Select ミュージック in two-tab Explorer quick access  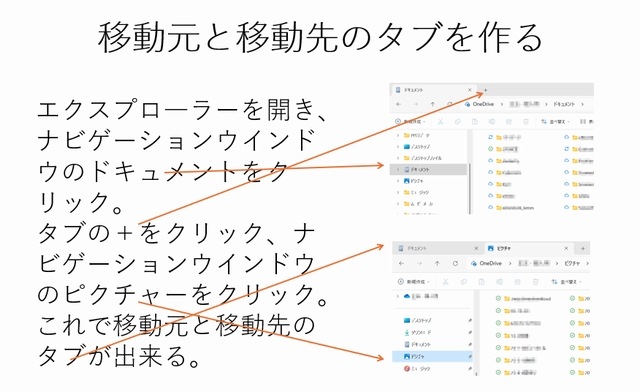[417, 369]
